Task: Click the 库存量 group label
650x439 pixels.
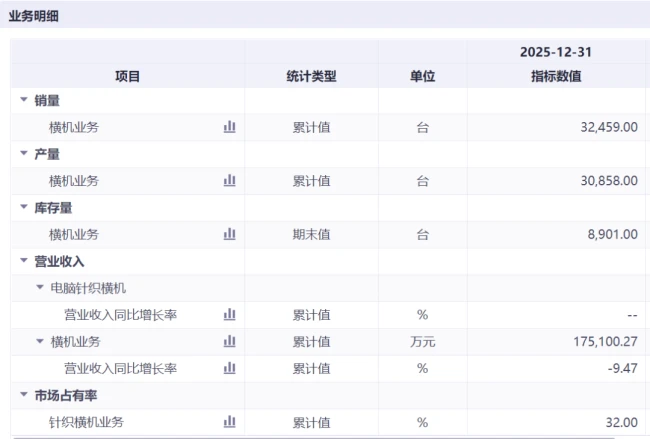Action: tap(53, 208)
